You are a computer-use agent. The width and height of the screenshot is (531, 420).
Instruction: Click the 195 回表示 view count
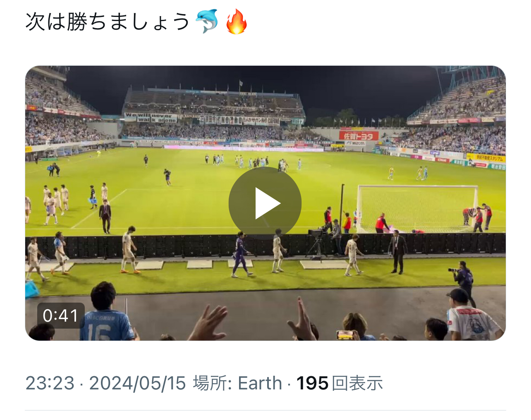point(340,383)
